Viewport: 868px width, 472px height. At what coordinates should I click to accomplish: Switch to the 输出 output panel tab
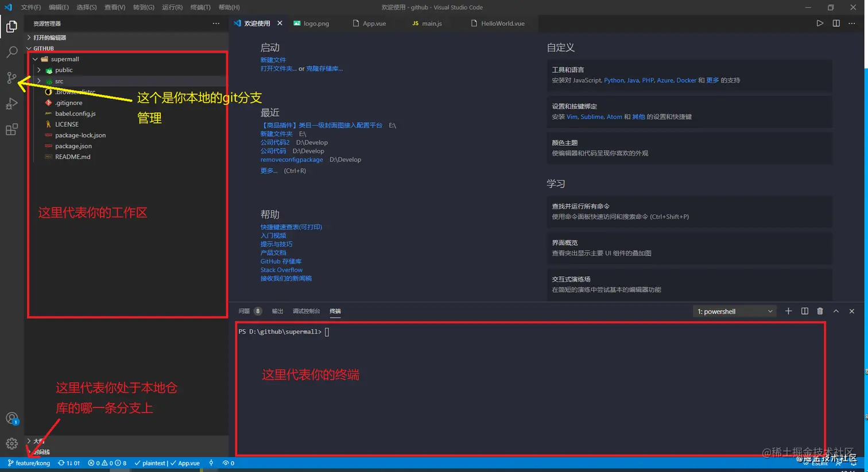[277, 311]
